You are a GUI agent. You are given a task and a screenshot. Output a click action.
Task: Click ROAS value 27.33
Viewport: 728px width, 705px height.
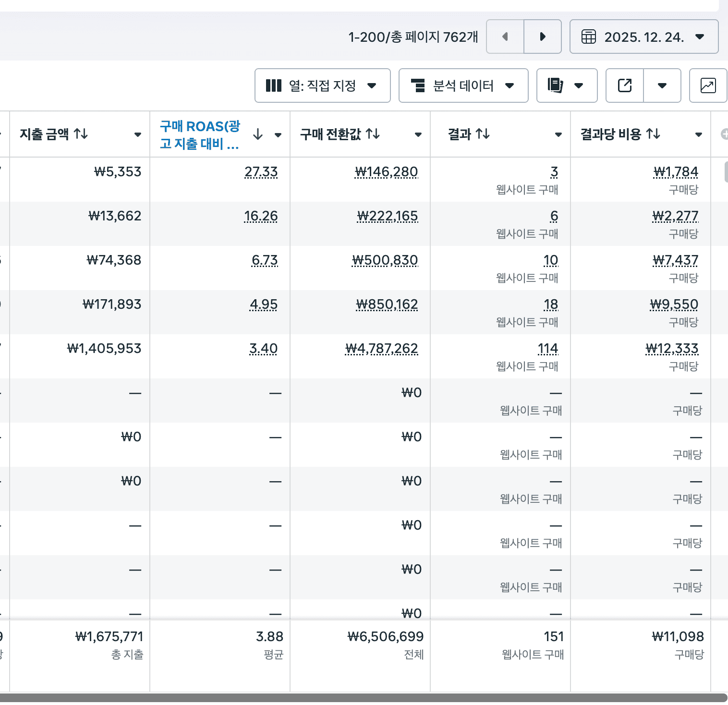[x=261, y=172]
